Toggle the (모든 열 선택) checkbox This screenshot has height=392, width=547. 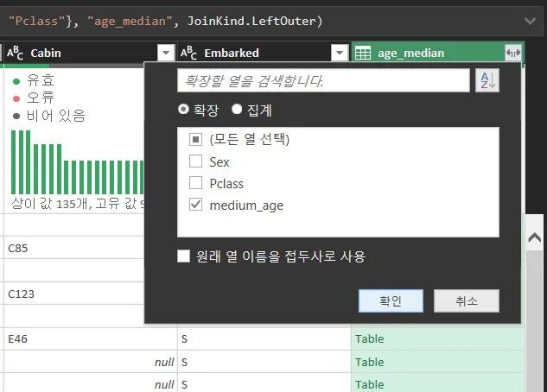(195, 139)
